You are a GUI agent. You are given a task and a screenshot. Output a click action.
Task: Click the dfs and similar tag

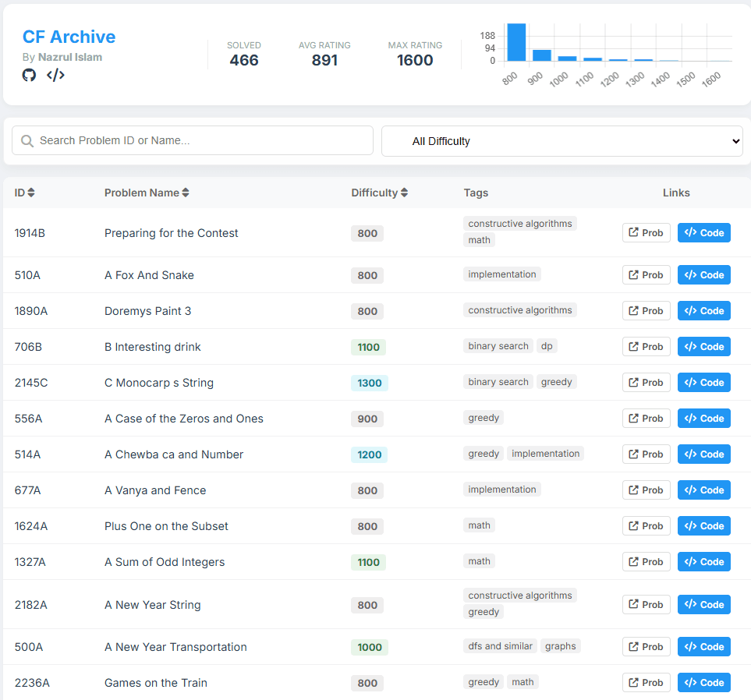tap(500, 646)
